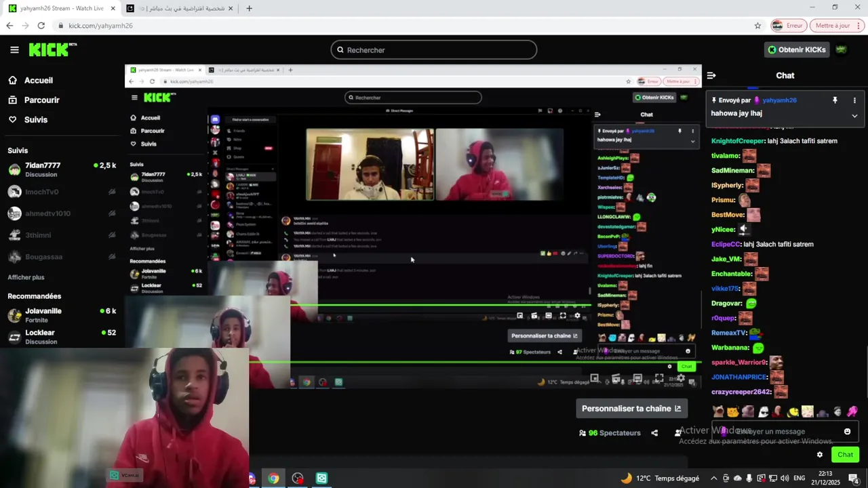Click the 96 Spectateurs viewer count
Screen dimensions: 868x488
(610, 432)
